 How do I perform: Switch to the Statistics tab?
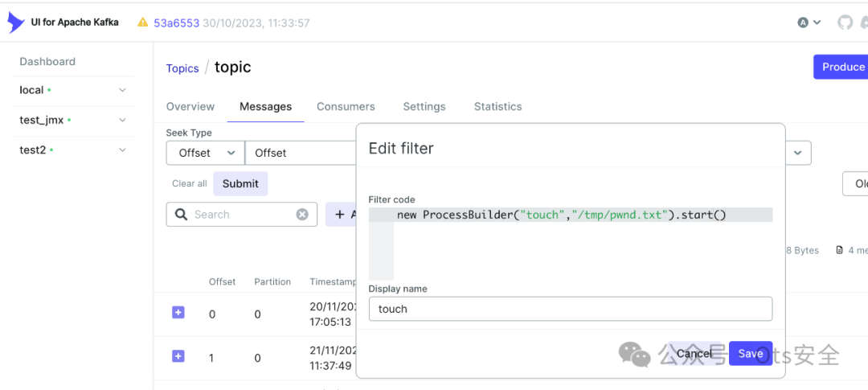497,106
